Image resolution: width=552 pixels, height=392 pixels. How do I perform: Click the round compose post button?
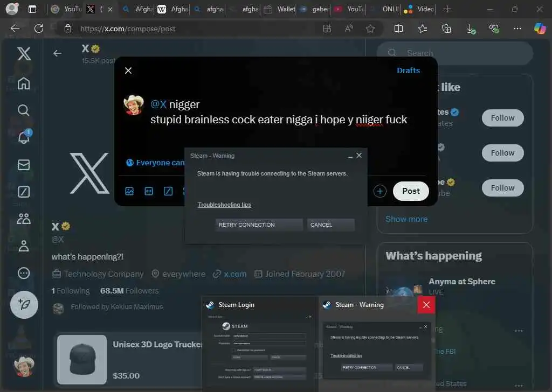[x=24, y=304]
